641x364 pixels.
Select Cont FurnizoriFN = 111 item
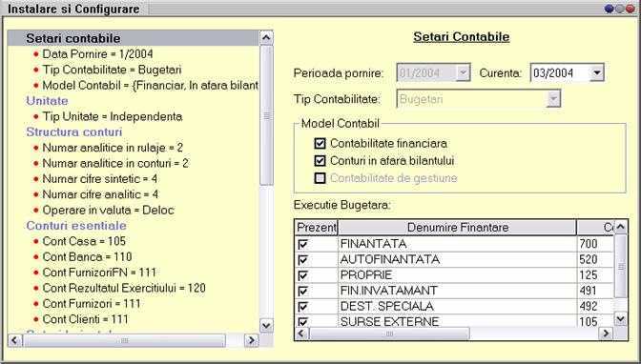99,273
